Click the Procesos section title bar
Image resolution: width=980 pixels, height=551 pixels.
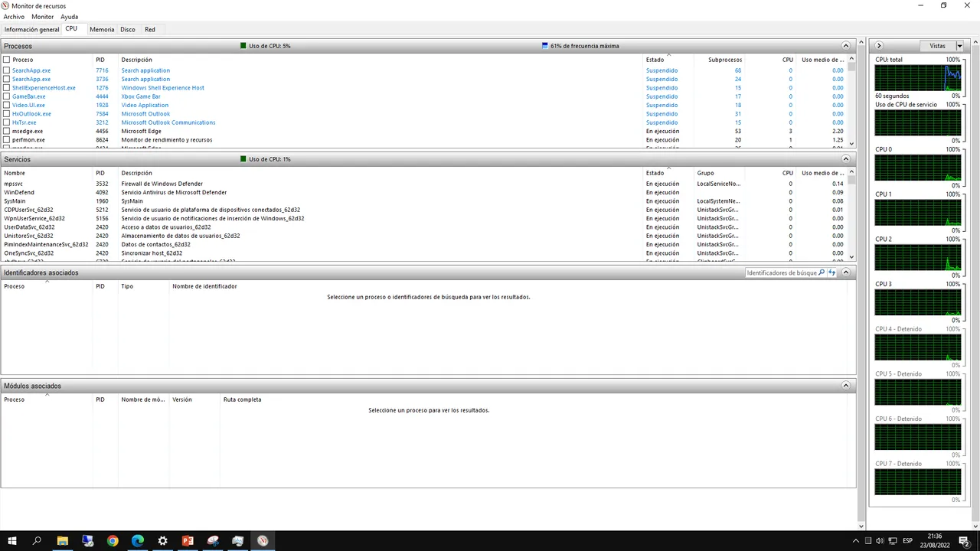pos(427,46)
